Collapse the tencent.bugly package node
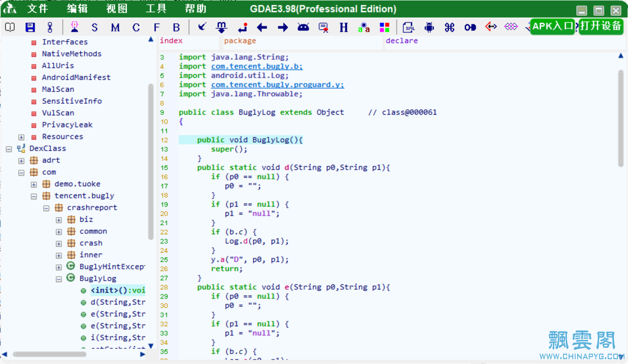Screen dimensions: 628x364 point(34,196)
